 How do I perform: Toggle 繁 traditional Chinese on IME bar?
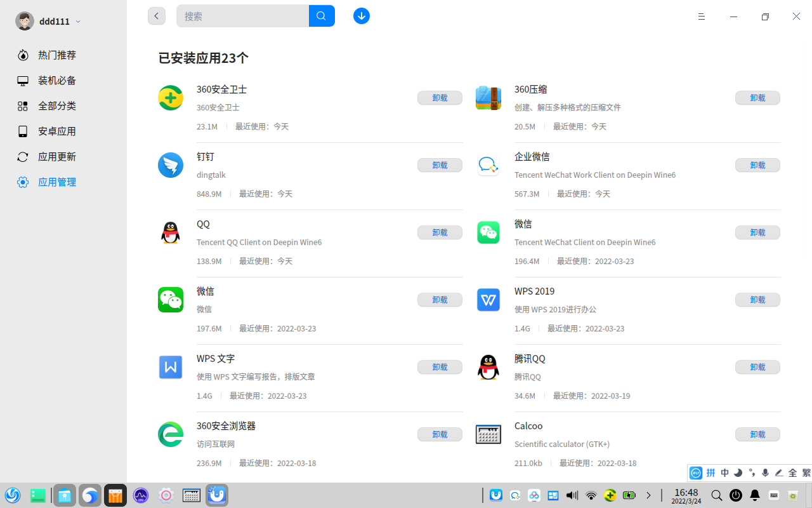coord(806,473)
